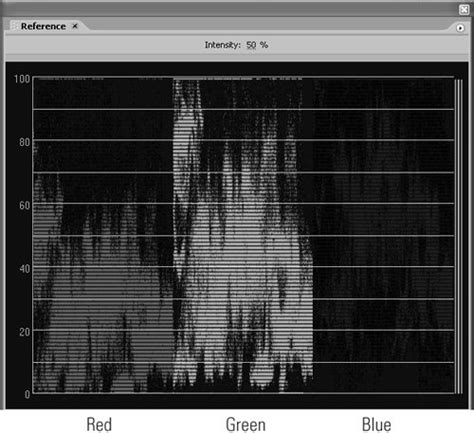
Task: Click the 80 scale label
Action: coord(24,142)
